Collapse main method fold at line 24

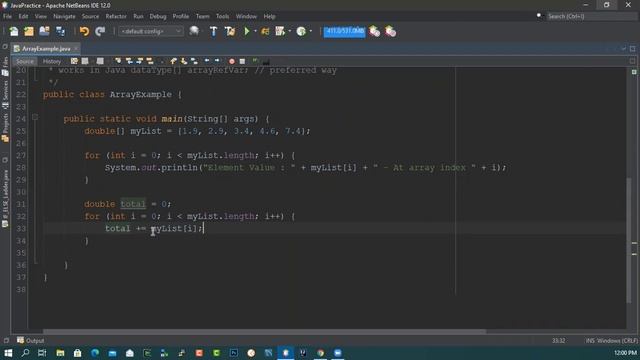(x=35, y=117)
